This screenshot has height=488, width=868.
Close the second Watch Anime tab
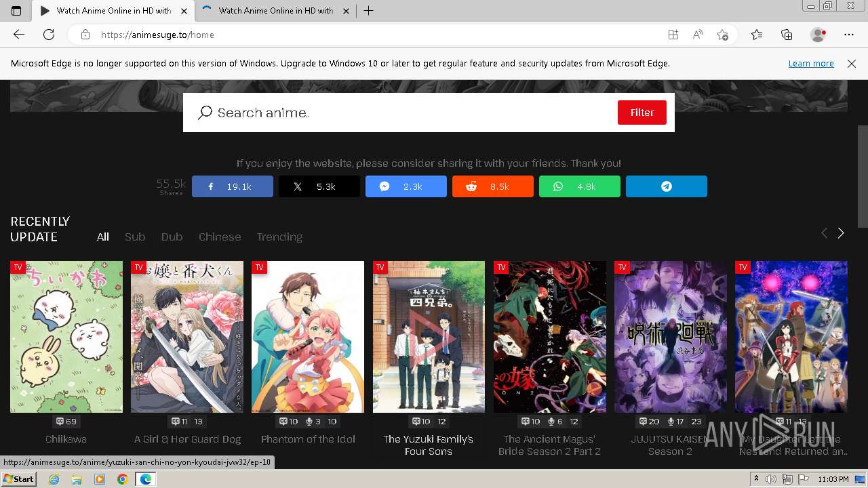pos(346,11)
